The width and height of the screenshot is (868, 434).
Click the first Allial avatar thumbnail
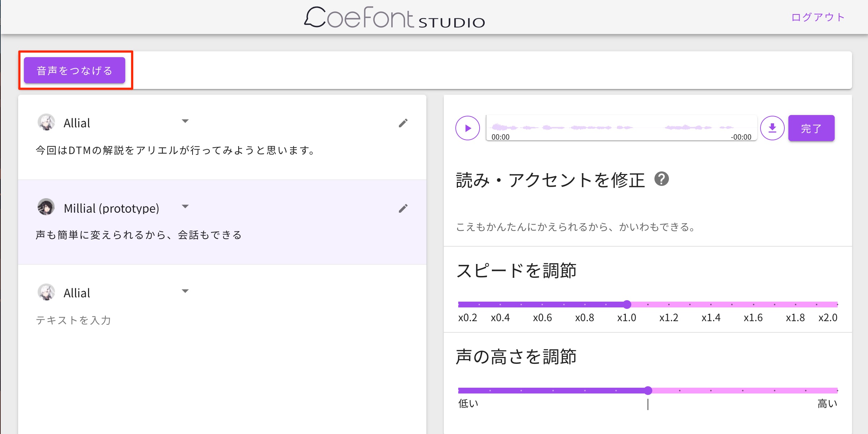(x=46, y=122)
